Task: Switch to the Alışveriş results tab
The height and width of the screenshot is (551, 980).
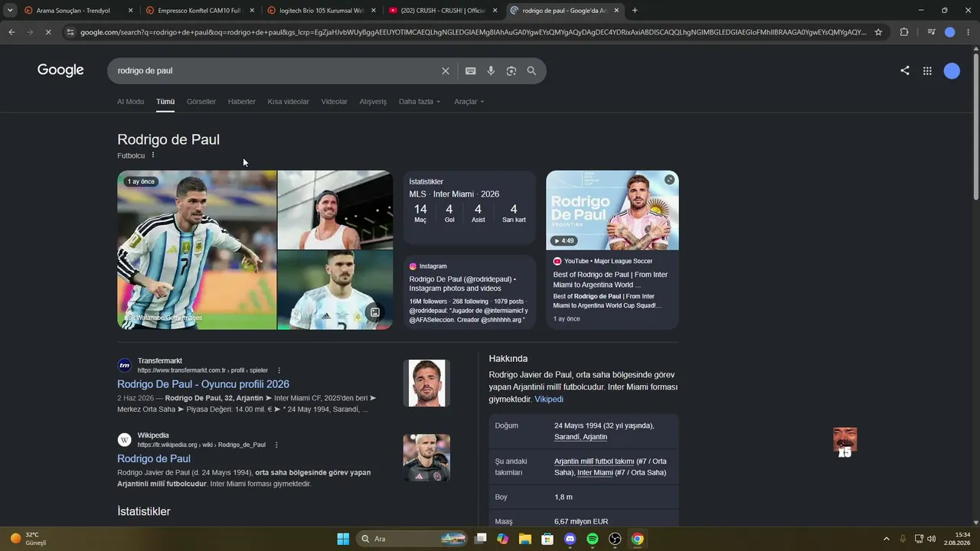Action: (x=373, y=102)
